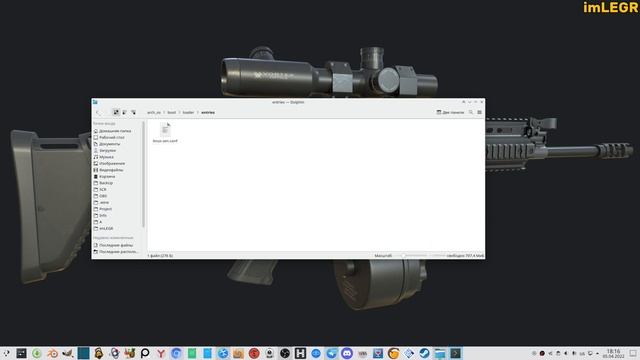Screen dimensions: 640x360
Task: Enable split view with Две панели button
Action: [450, 112]
